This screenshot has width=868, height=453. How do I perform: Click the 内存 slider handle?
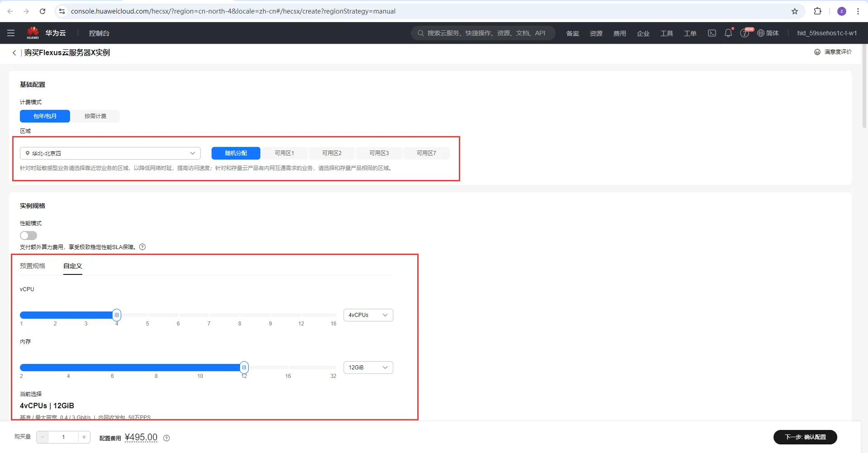pos(244,367)
